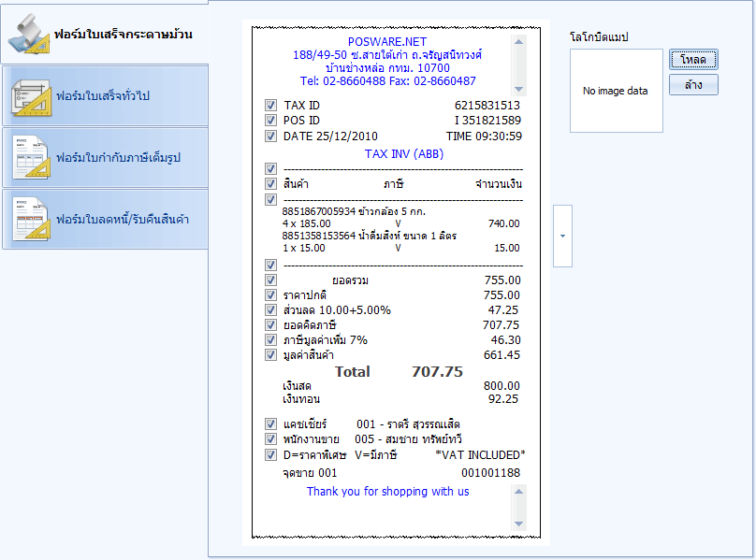Viewport: 756px width, 560px height.
Task: Click the logo bitmap preview box
Action: [x=616, y=92]
